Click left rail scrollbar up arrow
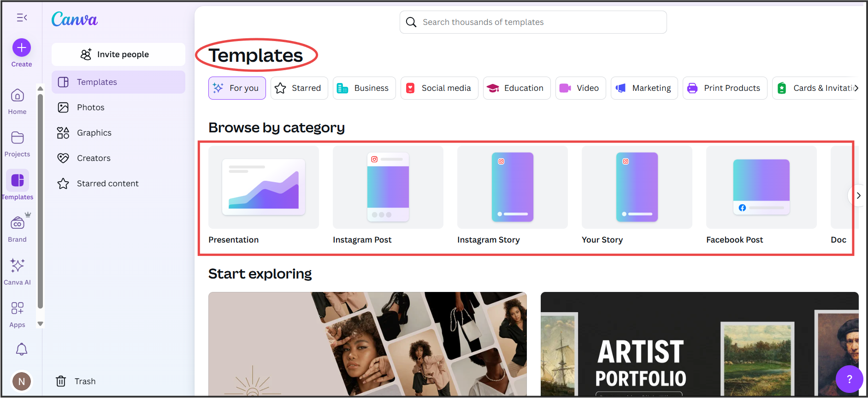 pyautogui.click(x=40, y=89)
